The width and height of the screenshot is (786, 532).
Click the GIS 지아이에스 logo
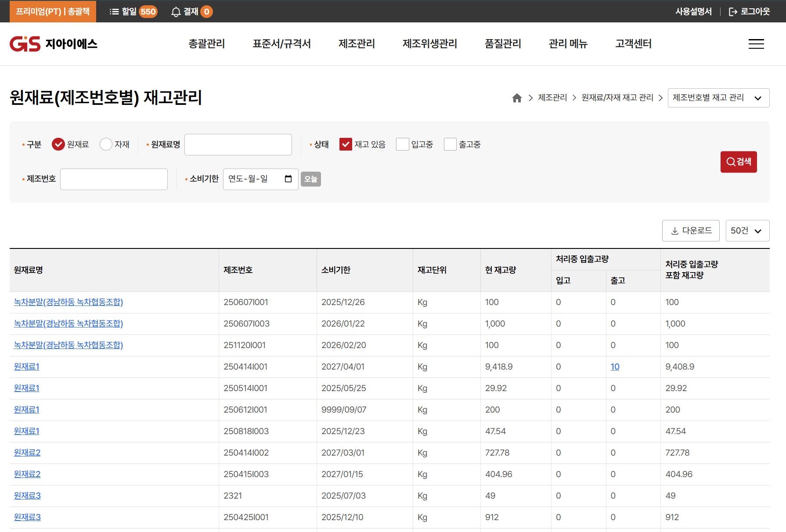[x=54, y=44]
